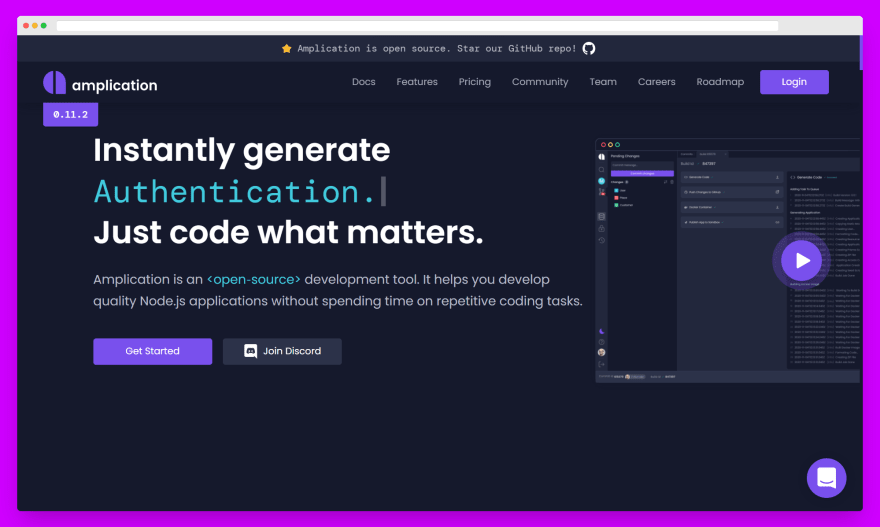This screenshot has height=527, width=880.
Task: Follow the open-source link in description
Action: click(x=254, y=279)
